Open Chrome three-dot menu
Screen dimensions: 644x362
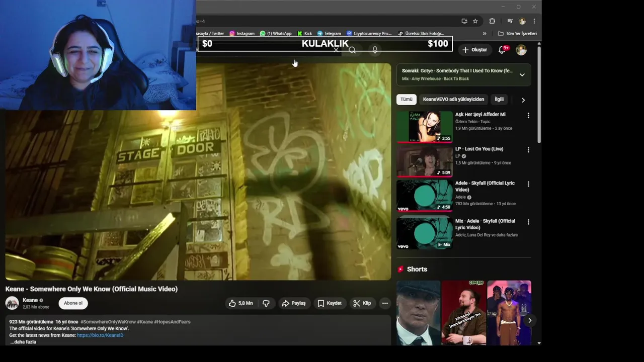tap(534, 21)
